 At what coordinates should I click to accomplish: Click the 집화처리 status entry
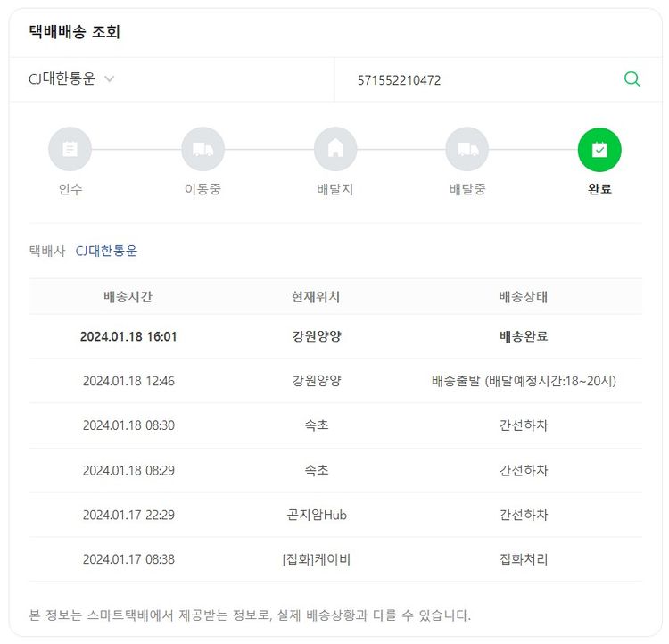[524, 559]
